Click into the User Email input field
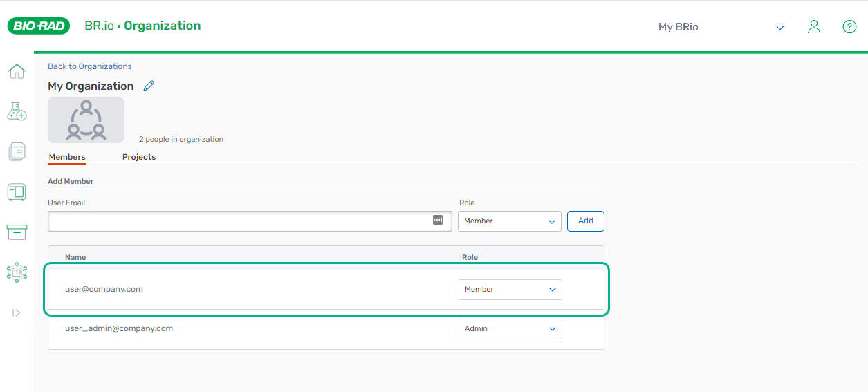Image resolution: width=868 pixels, height=392 pixels. pos(239,221)
